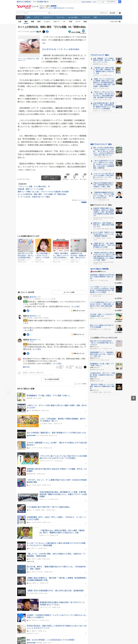Click the blue web search button at top

pos(120,2)
